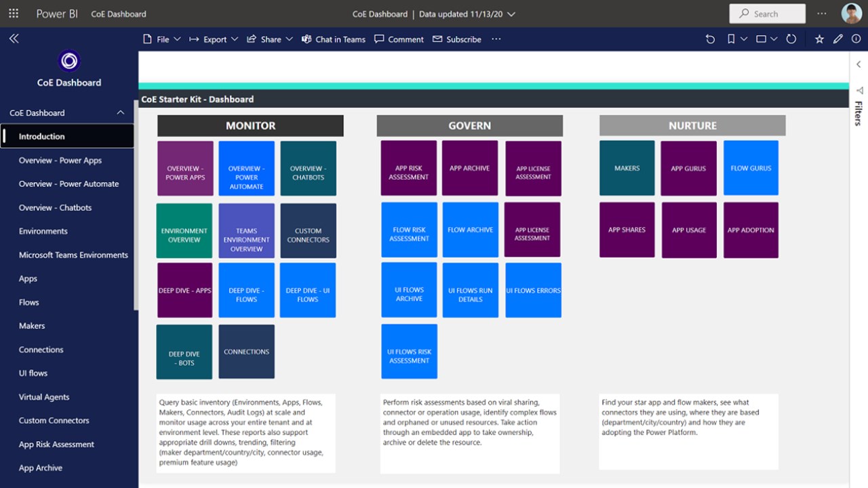This screenshot has height=488, width=868.
Task: Open the bookmarks icon
Action: tap(731, 39)
